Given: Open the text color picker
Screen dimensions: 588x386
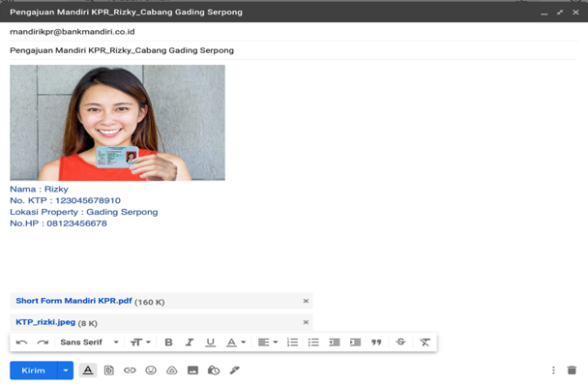Looking at the screenshot, I should [x=236, y=342].
